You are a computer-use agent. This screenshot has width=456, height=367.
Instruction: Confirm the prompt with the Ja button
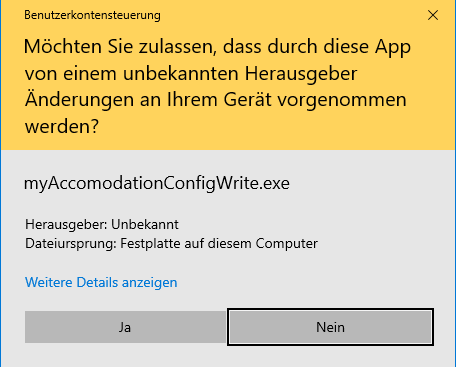pyautogui.click(x=125, y=327)
